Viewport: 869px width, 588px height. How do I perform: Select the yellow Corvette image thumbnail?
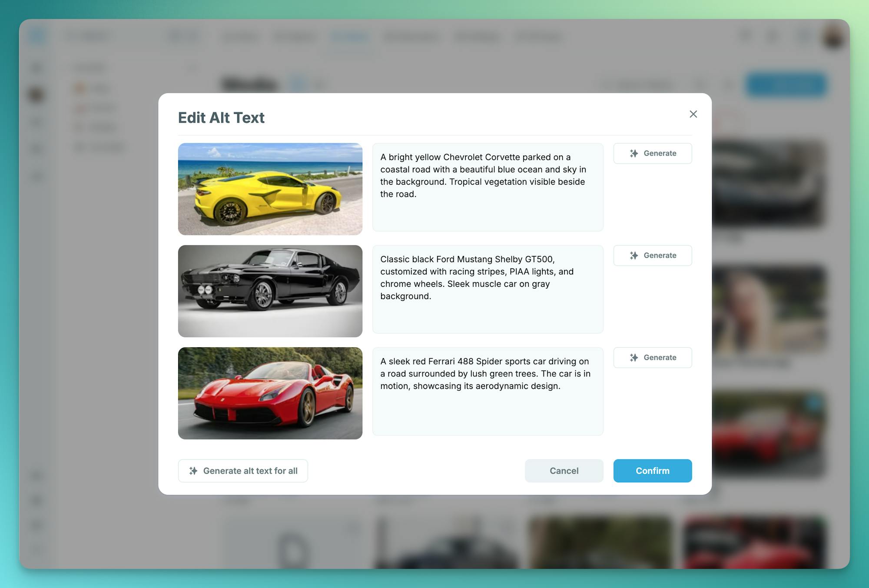(270, 189)
